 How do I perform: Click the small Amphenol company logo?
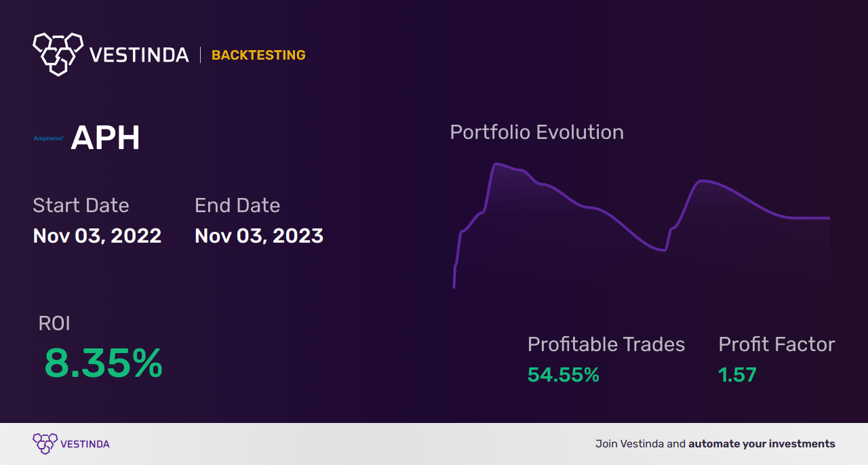click(x=49, y=138)
